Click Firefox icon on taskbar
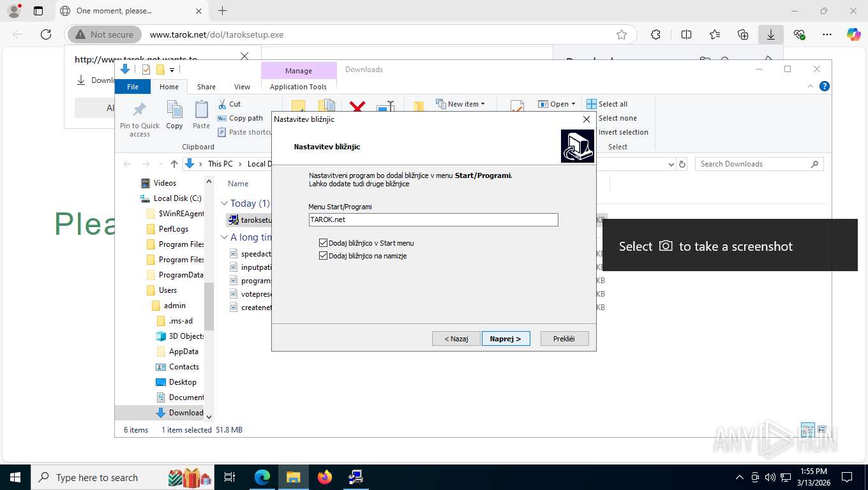868x490 pixels. (x=324, y=477)
